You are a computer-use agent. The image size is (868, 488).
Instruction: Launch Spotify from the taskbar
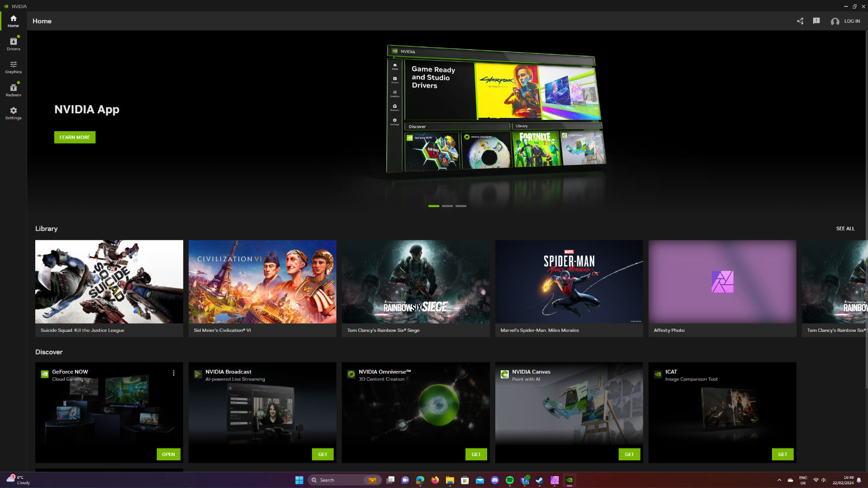tap(510, 480)
